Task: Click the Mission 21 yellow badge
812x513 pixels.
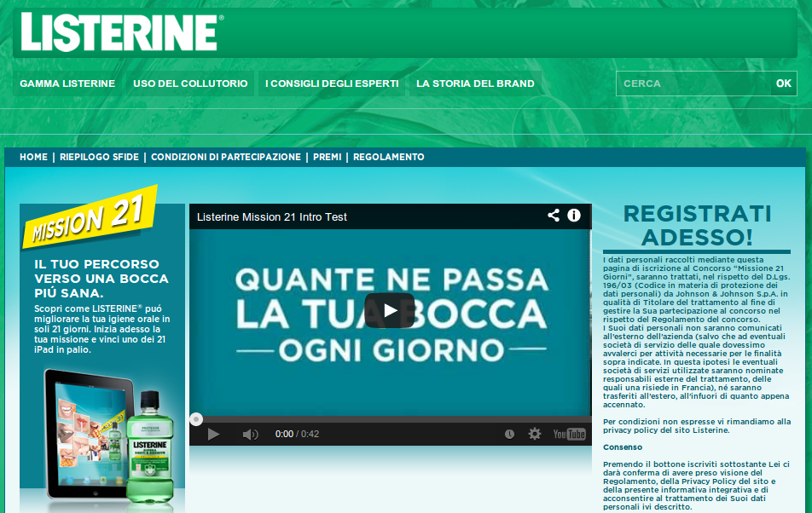Action: point(90,216)
